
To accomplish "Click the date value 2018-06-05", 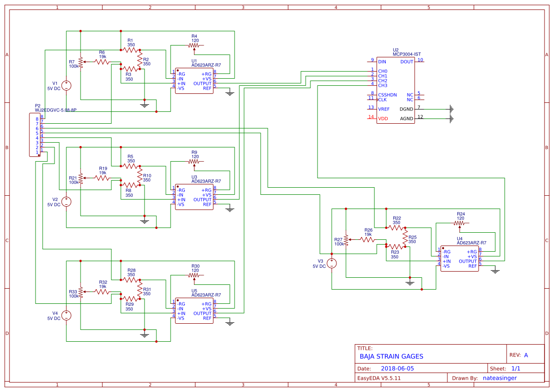I will pos(397,369).
